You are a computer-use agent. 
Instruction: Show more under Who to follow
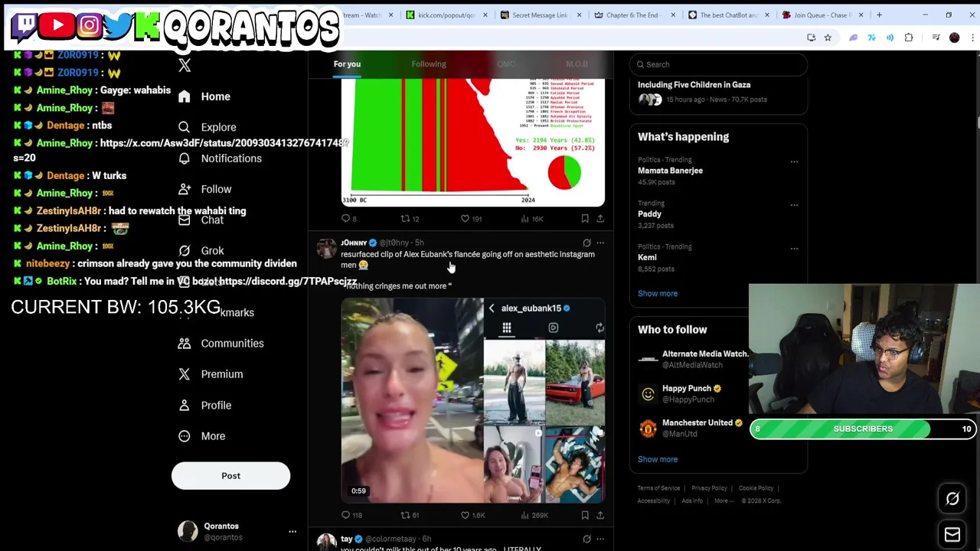[658, 460]
